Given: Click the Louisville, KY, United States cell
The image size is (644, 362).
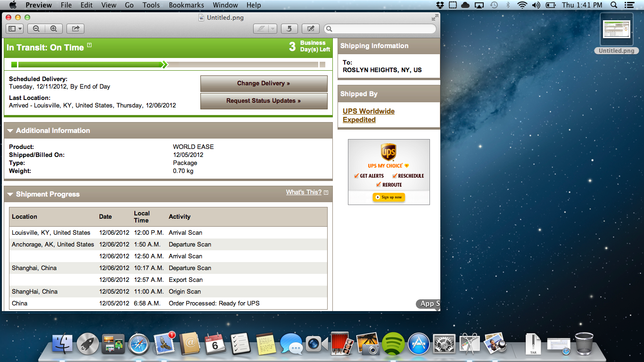Looking at the screenshot, I should (x=51, y=233).
